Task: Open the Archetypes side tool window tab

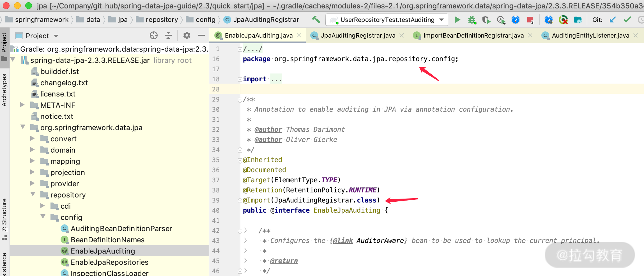Action: (4, 90)
